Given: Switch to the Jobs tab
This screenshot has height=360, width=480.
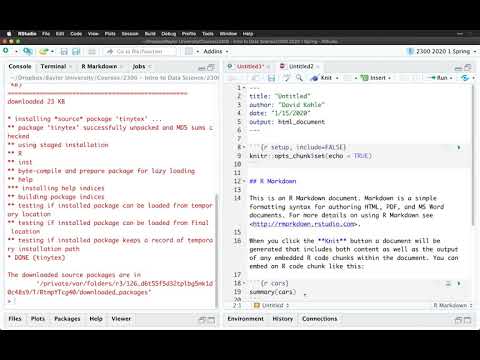Looking at the screenshot, I should tap(139, 66).
